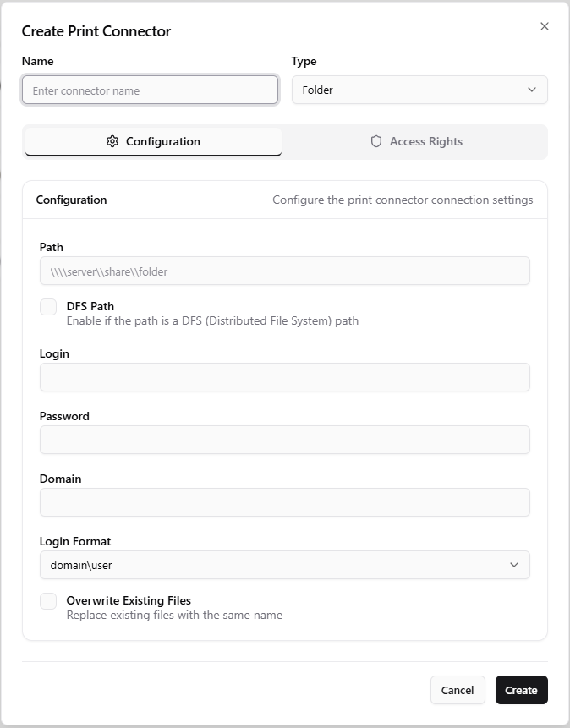Select the Login text field
The width and height of the screenshot is (570, 728).
tap(285, 377)
